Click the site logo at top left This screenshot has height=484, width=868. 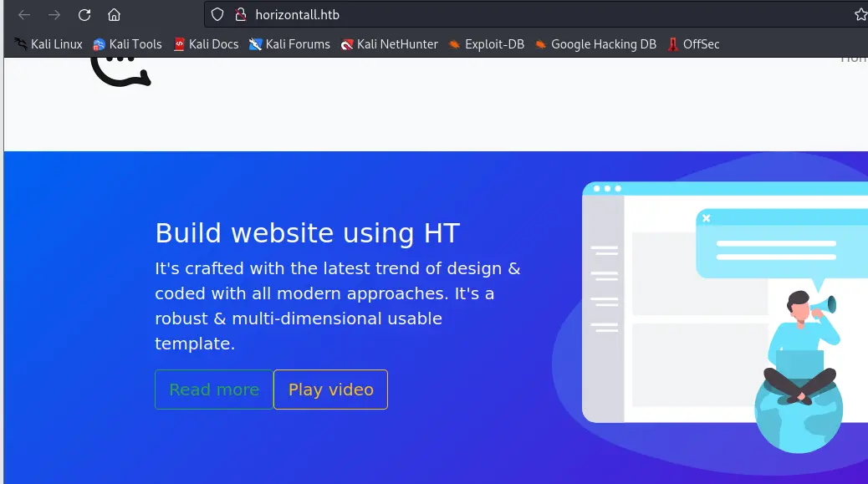pyautogui.click(x=120, y=72)
